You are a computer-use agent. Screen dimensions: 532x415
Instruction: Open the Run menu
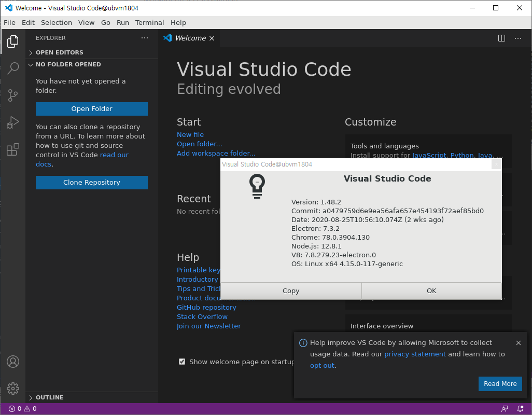tap(123, 22)
